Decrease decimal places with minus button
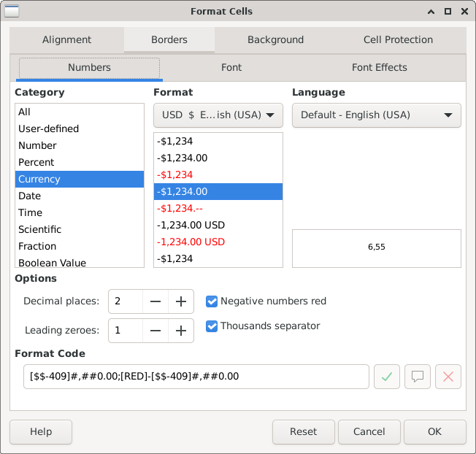 156,301
